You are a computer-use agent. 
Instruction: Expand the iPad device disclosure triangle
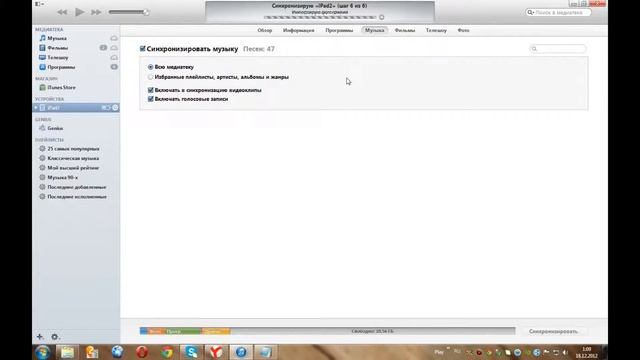36,107
